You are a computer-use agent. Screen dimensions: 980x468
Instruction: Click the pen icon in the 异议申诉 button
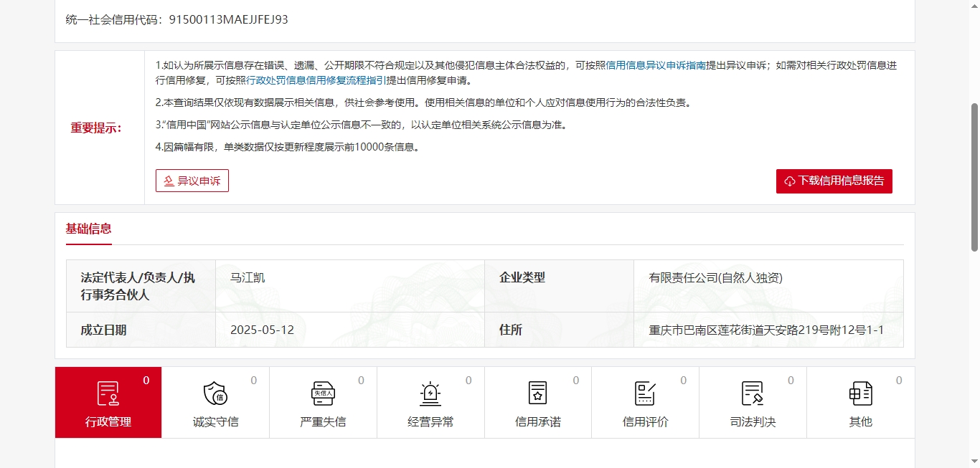pos(169,181)
